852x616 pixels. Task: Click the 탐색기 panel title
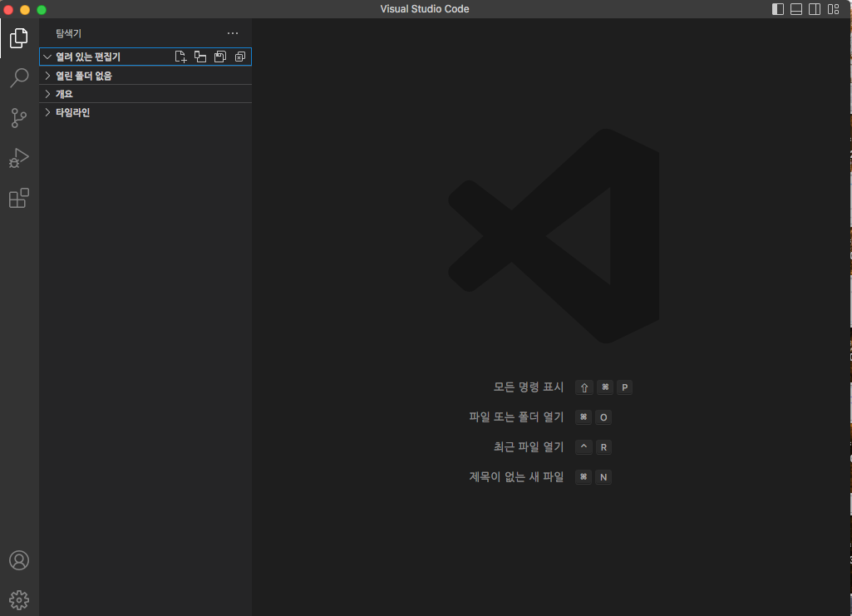click(x=68, y=33)
